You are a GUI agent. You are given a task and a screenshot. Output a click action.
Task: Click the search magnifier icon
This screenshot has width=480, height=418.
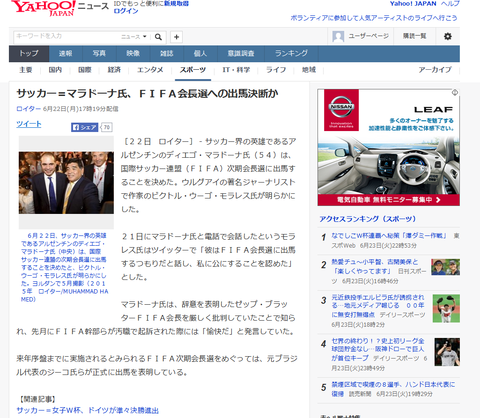(158, 37)
